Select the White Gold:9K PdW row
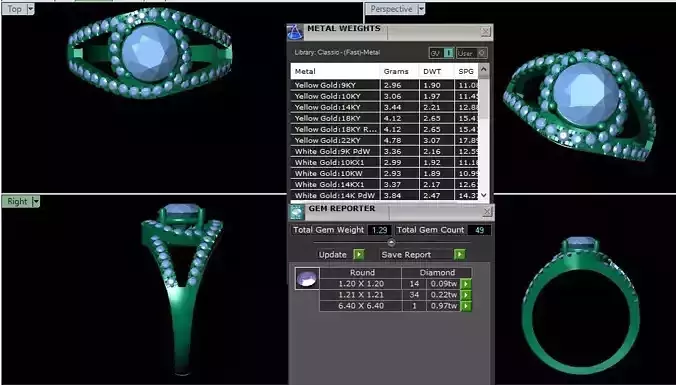The image size is (676, 385). [385, 151]
